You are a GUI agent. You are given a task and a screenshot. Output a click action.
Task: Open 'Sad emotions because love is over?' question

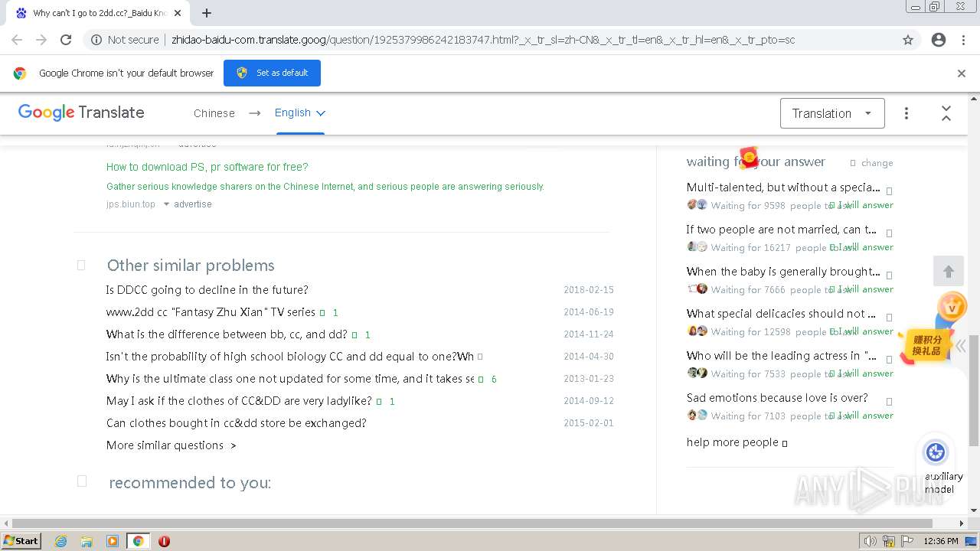pyautogui.click(x=777, y=398)
